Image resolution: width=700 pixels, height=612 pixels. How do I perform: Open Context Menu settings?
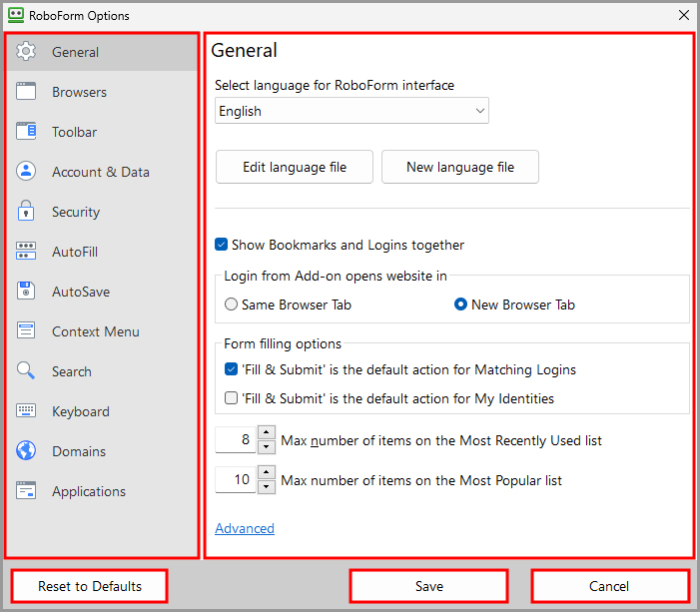coord(102,331)
